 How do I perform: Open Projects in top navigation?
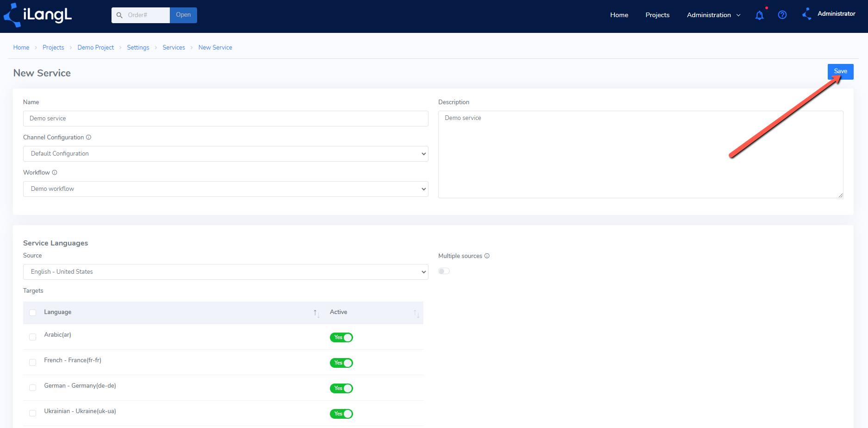[657, 15]
